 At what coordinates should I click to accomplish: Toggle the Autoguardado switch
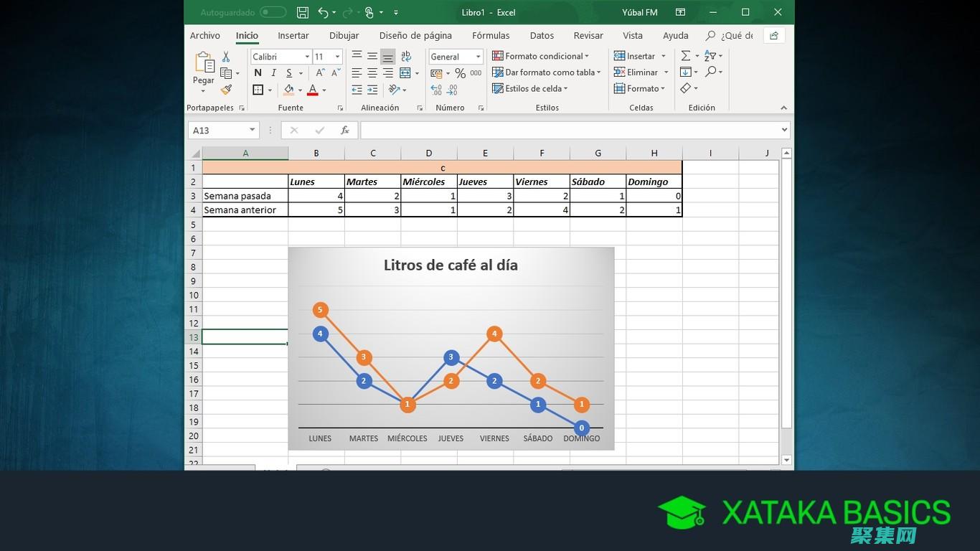[x=273, y=13]
